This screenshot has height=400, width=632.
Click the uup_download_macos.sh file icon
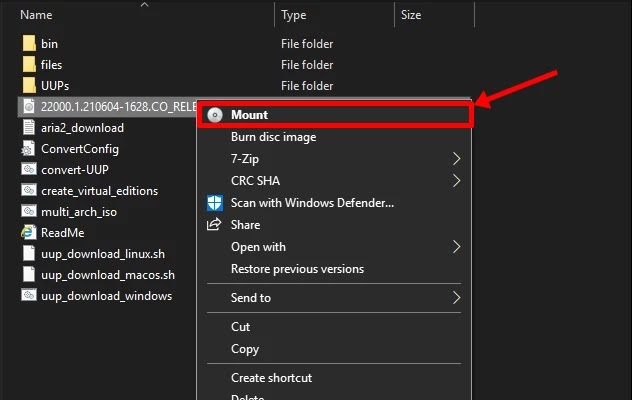point(29,274)
